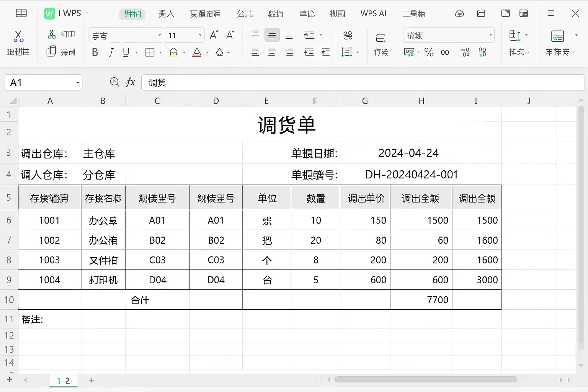The image size is (588, 392).
Task: Align text to horizontal center
Action: pyautogui.click(x=272, y=52)
